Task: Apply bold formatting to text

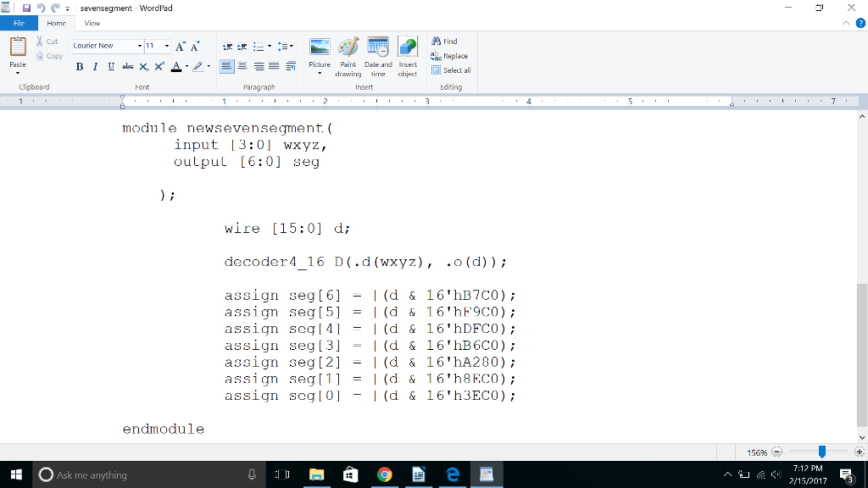Action: (79, 66)
